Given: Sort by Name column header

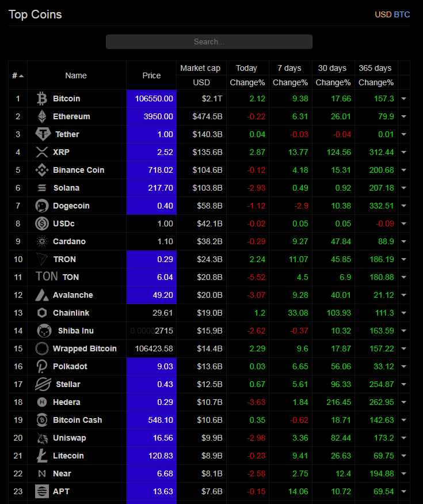Looking at the screenshot, I should point(76,75).
